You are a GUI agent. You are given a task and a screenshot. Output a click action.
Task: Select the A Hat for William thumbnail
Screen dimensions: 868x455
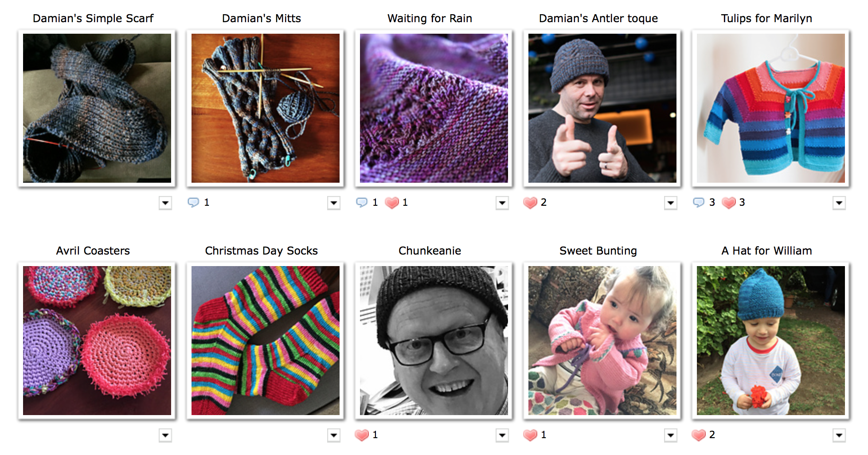pos(770,341)
